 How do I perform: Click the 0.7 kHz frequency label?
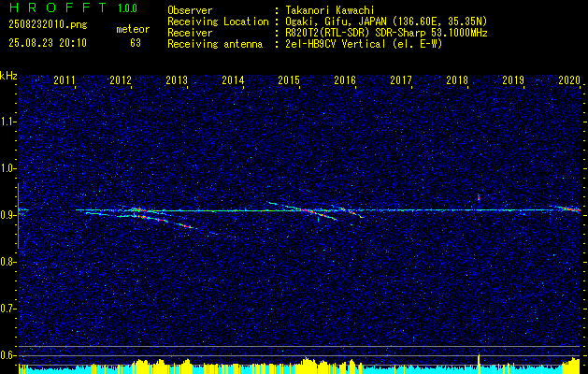(7, 309)
